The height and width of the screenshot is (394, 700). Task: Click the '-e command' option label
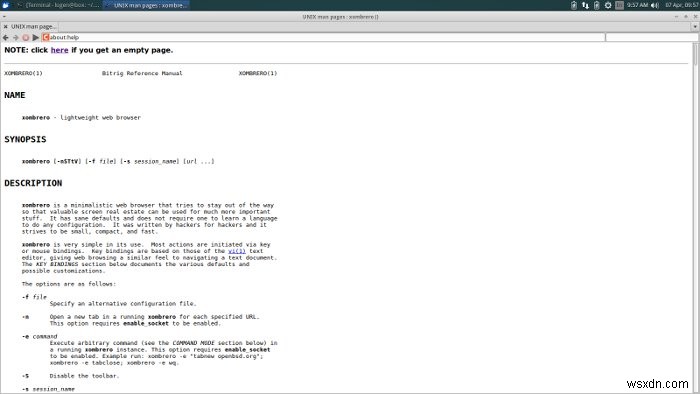click(x=40, y=336)
